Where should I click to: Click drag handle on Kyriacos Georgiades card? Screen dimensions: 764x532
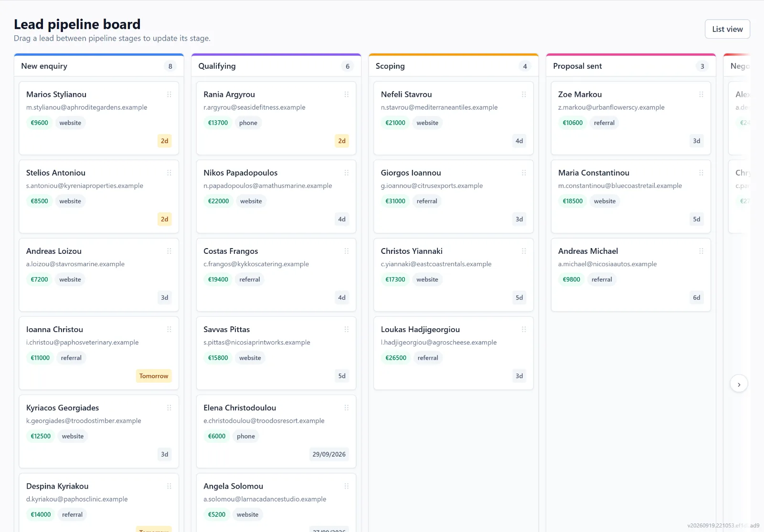pos(169,407)
